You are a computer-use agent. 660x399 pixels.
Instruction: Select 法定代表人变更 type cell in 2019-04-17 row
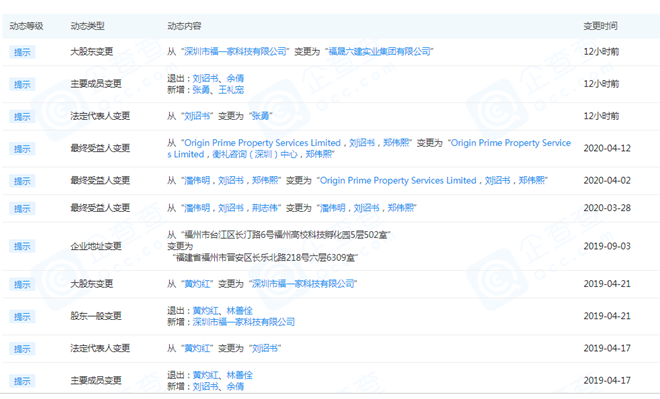(100, 348)
